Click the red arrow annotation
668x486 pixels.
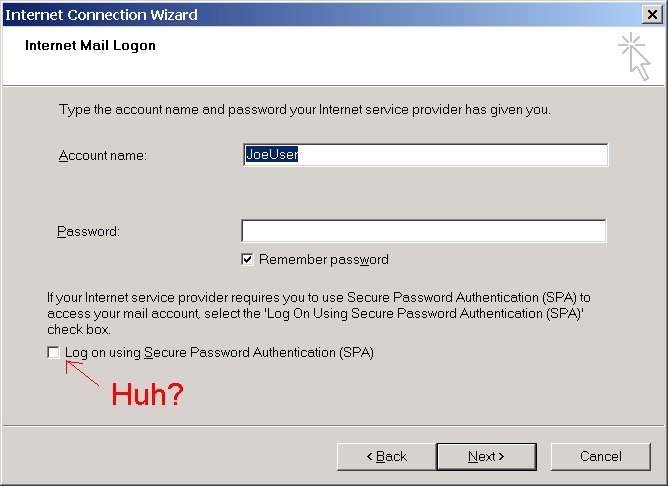click(x=82, y=373)
